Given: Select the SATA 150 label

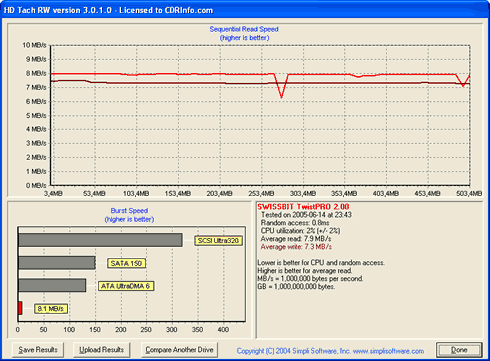Looking at the screenshot, I should 126,263.
